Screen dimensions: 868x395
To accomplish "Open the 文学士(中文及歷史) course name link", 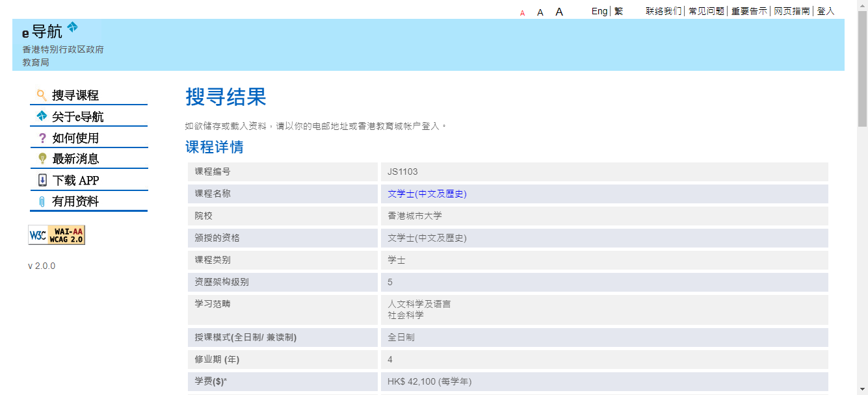I will pyautogui.click(x=427, y=194).
